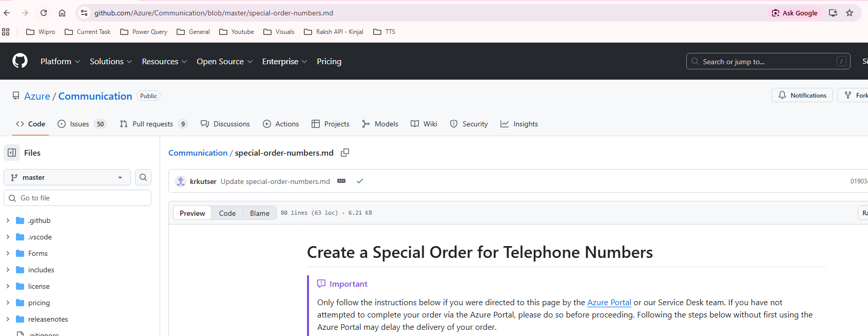Switch file view to Code
Image resolution: width=868 pixels, height=336 pixels.
point(227,213)
